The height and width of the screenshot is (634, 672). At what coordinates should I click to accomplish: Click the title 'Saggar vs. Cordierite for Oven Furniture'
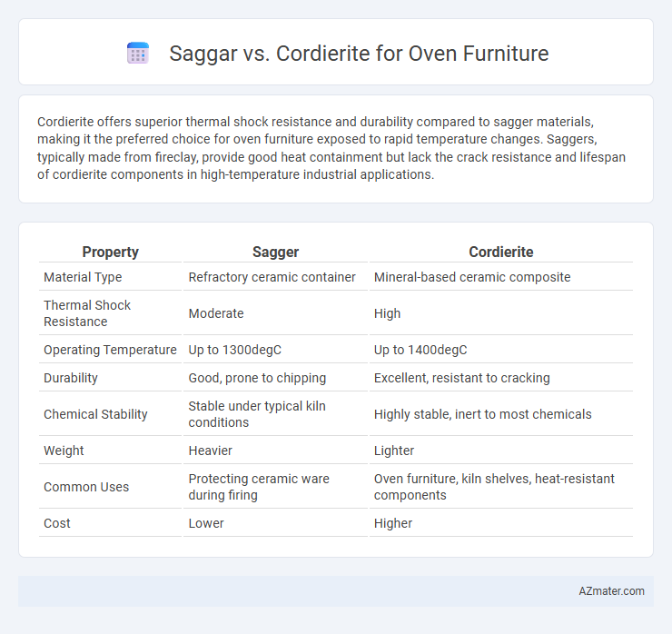(x=359, y=54)
